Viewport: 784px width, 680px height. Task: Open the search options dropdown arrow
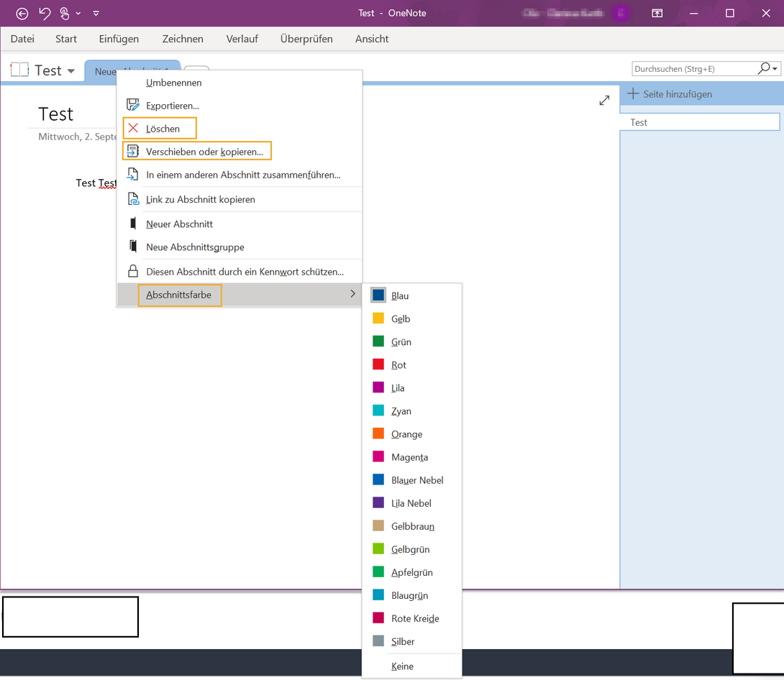[775, 68]
